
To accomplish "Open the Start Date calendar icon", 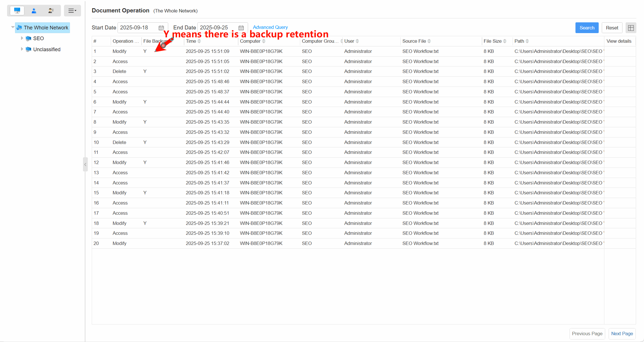I will (x=161, y=27).
